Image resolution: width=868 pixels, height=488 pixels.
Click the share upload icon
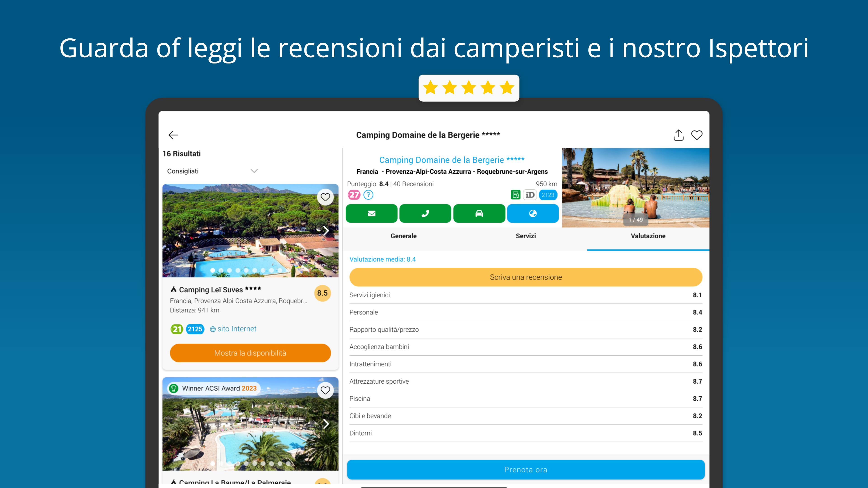click(x=678, y=135)
